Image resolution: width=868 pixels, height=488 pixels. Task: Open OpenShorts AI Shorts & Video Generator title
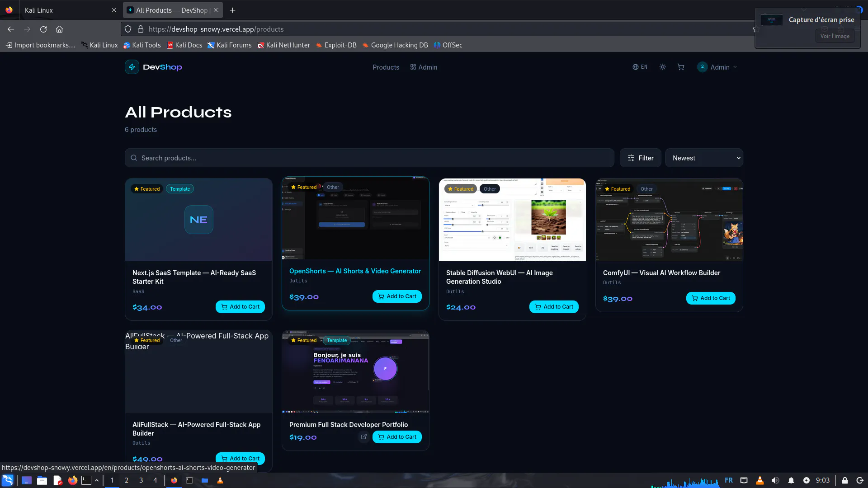[355, 271]
